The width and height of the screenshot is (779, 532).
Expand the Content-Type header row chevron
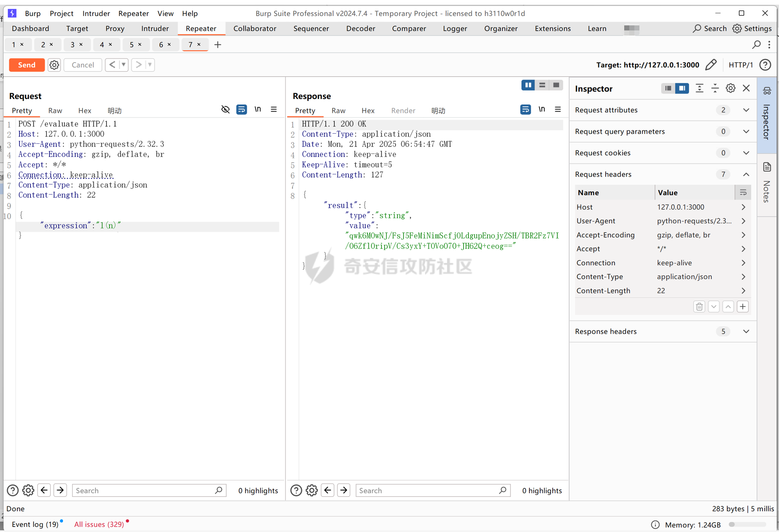743,277
